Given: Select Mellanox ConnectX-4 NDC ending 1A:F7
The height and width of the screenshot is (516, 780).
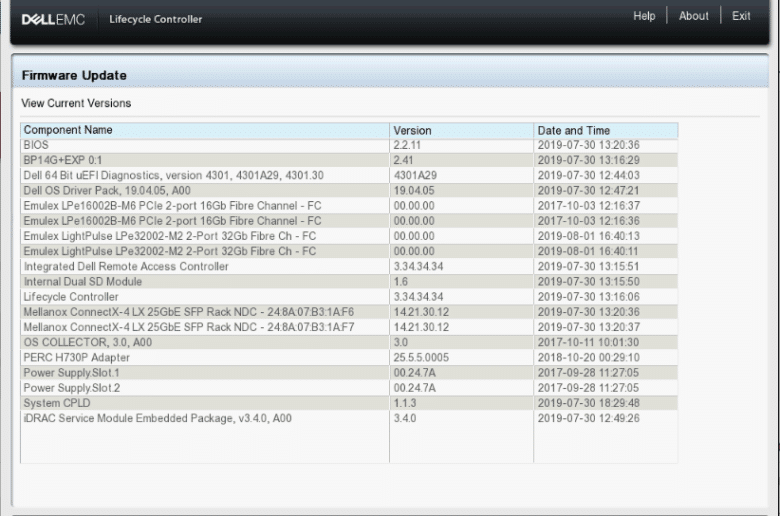Looking at the screenshot, I should tap(349, 327).
